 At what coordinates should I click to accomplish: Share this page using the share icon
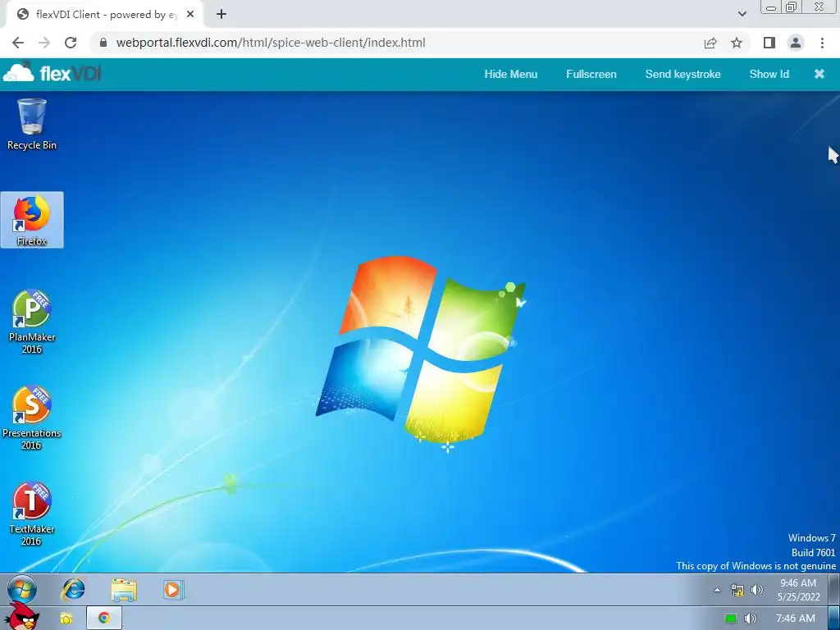click(x=710, y=43)
